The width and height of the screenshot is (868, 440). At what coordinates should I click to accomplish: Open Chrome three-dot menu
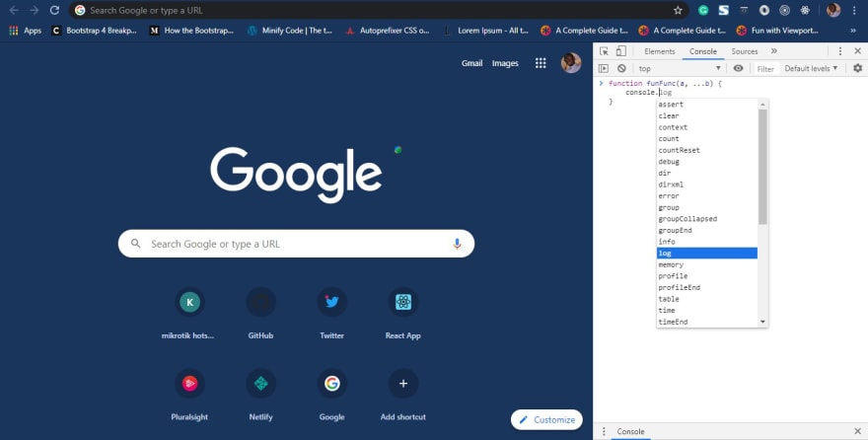854,10
